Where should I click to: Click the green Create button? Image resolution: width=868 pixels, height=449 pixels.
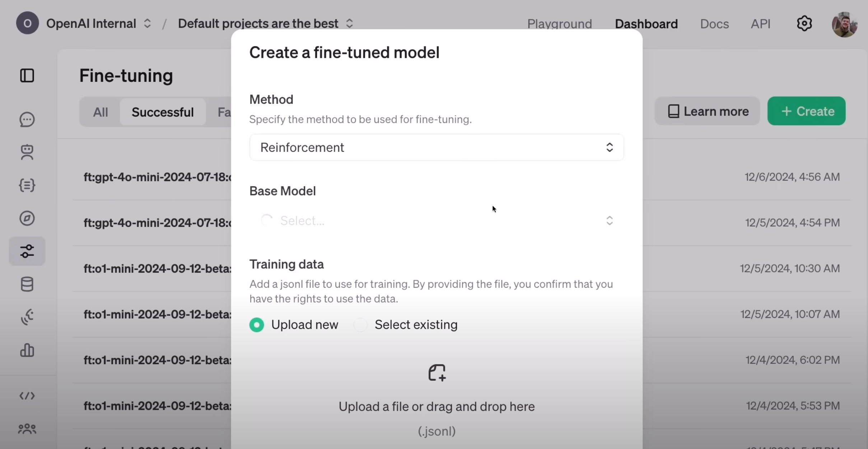coord(806,111)
